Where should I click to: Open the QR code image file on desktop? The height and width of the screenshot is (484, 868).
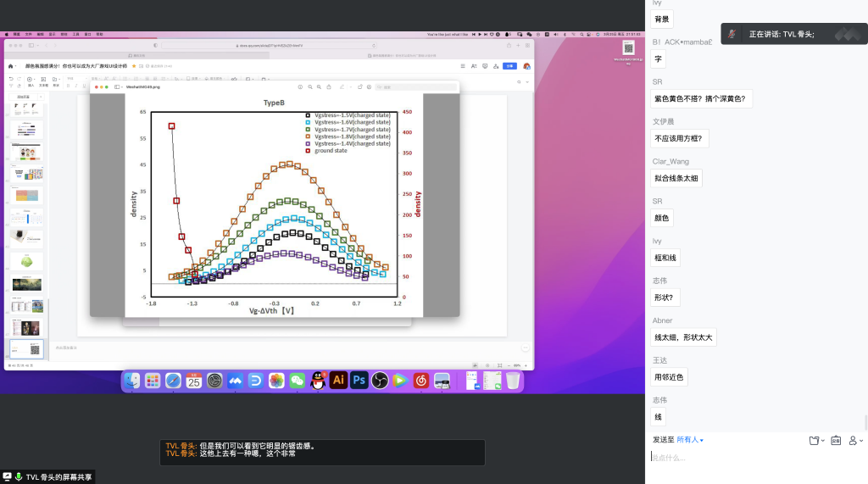pos(628,52)
